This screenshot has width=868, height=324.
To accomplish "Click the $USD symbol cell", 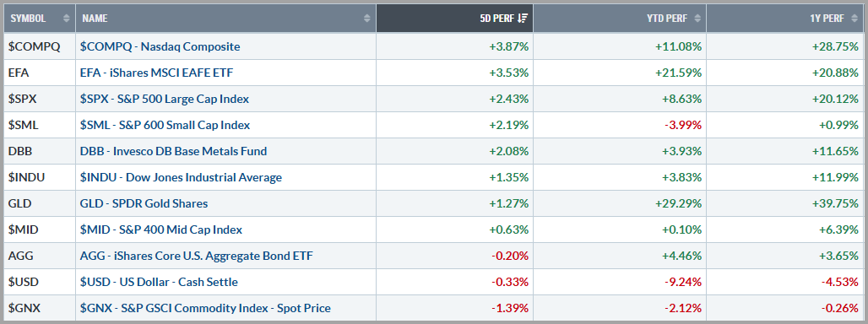I will (40, 282).
